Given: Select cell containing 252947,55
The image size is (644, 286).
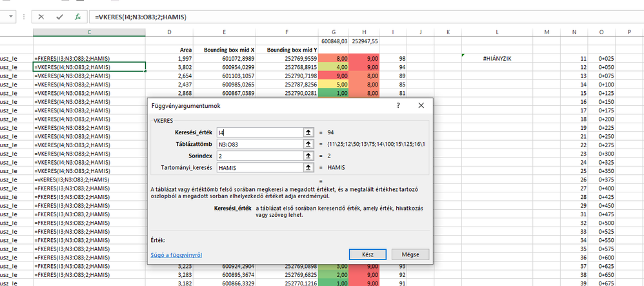Looking at the screenshot, I should [x=365, y=41].
